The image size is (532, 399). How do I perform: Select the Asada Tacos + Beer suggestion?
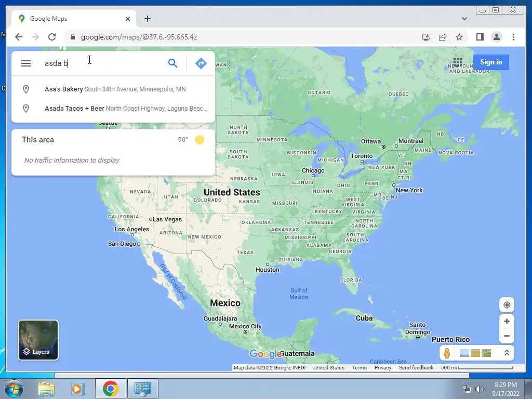(x=113, y=109)
